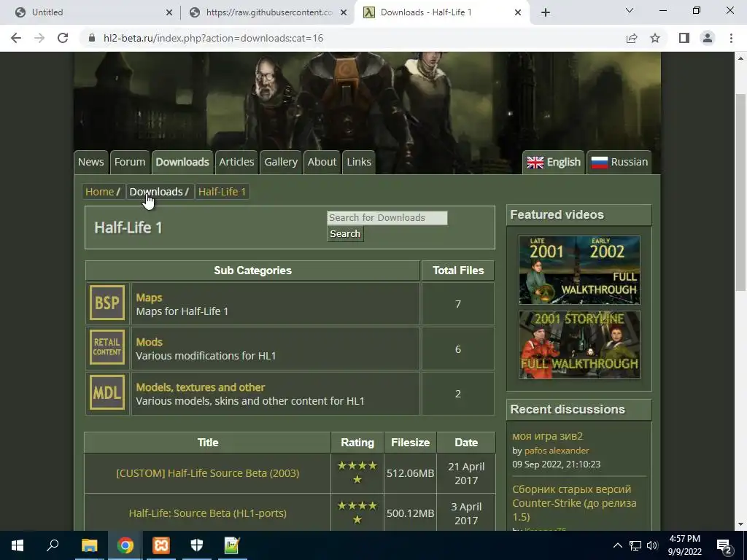Click the Search for Downloads field
747x560 pixels.
pos(387,217)
